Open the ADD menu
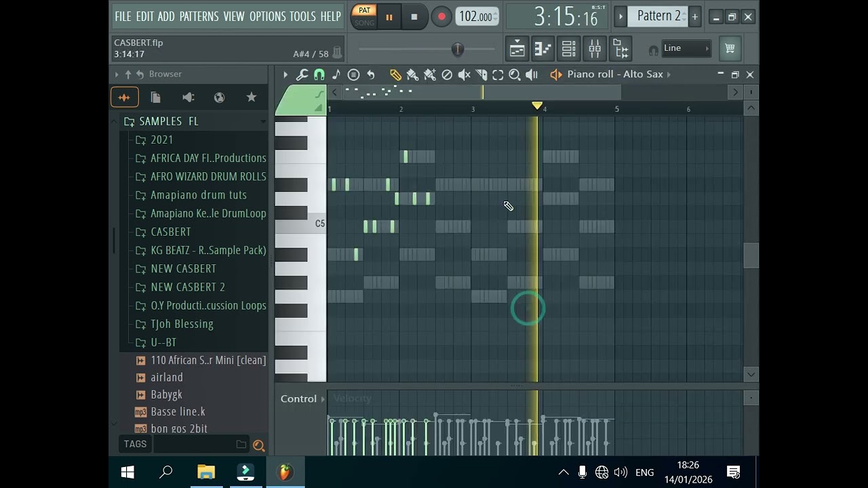 166,16
